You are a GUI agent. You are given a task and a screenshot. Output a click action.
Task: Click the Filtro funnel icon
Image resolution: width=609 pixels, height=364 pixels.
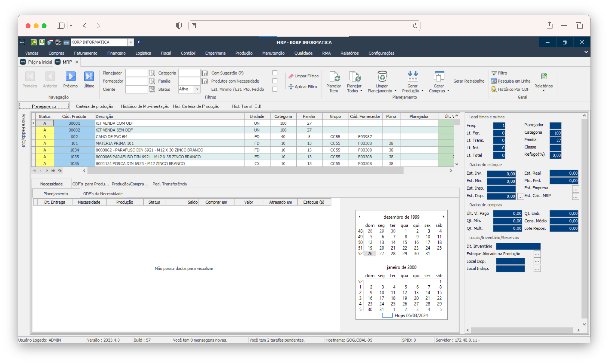pyautogui.click(x=494, y=73)
